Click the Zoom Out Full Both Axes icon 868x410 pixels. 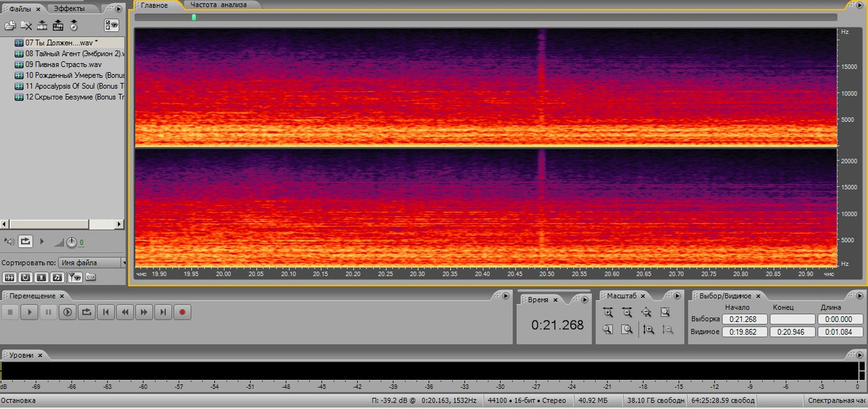pos(646,312)
